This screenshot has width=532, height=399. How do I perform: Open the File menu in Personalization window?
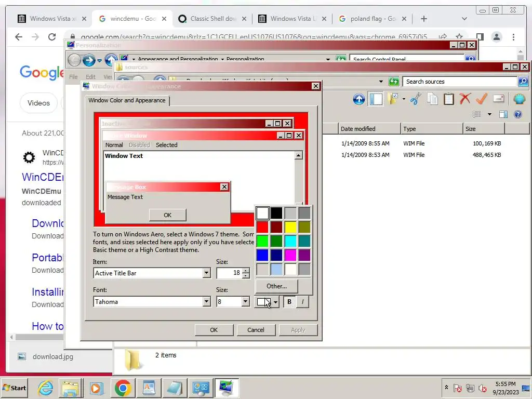tap(73, 77)
